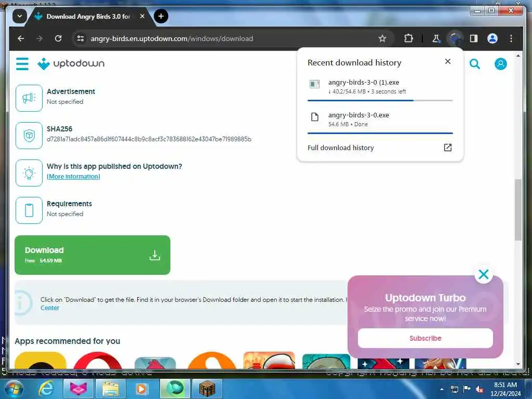Open Uptodown site search magnifier

(475, 64)
